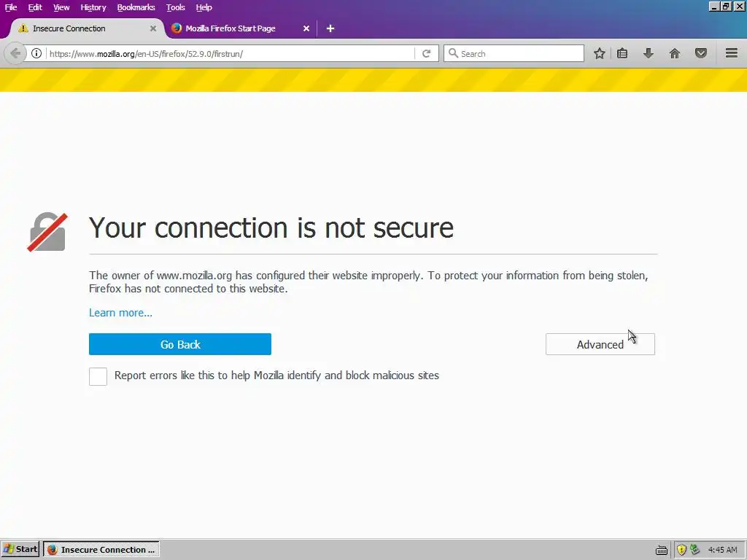Click the 'Your connection is not secure' heading
This screenshot has height=560, width=747.
click(271, 227)
